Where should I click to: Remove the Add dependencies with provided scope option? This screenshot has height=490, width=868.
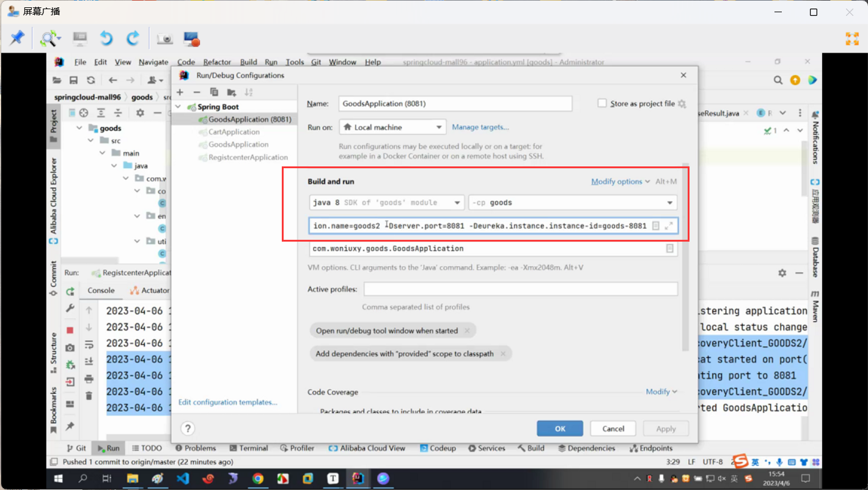point(502,354)
